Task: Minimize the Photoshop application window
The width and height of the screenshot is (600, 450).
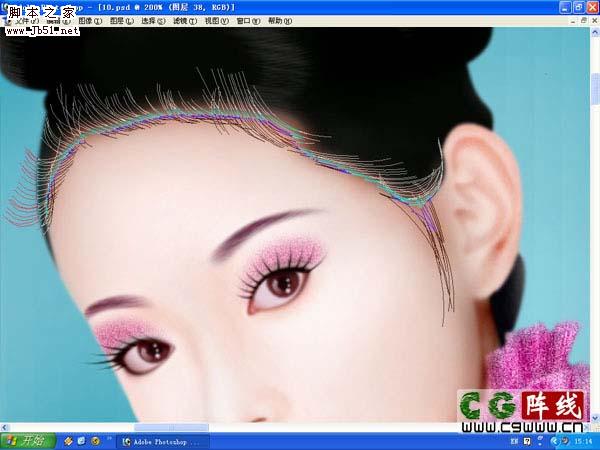Action: [x=565, y=7]
